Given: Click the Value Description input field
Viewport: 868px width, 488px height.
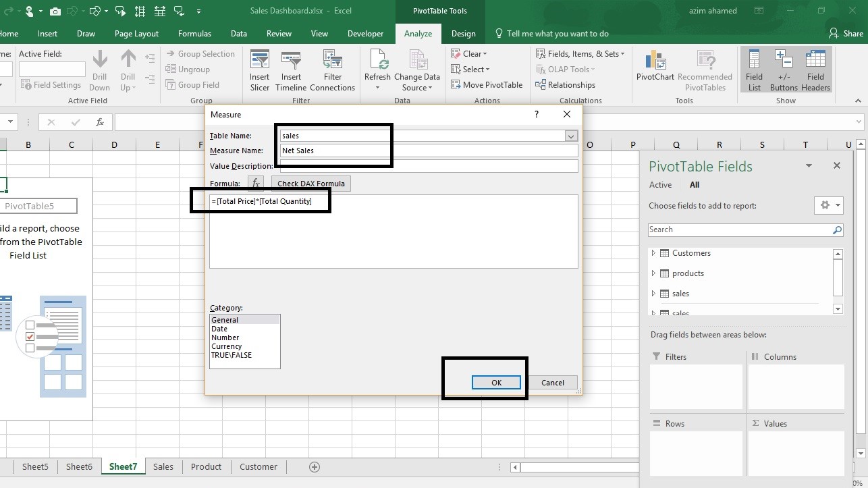Looking at the screenshot, I should coord(429,166).
